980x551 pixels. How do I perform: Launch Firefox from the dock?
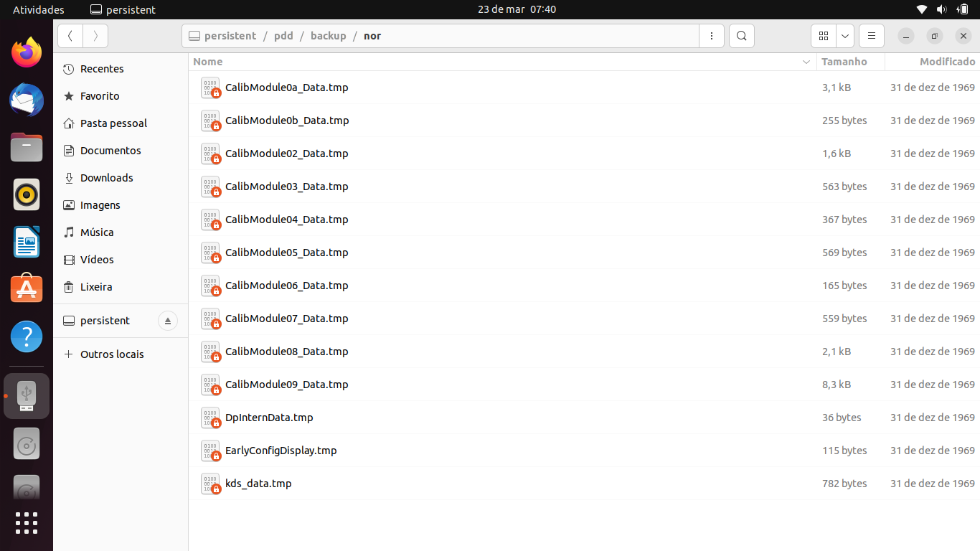pos(27,53)
